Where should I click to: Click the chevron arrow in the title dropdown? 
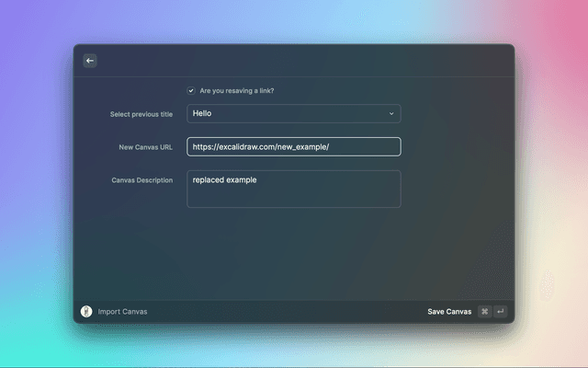(390, 114)
